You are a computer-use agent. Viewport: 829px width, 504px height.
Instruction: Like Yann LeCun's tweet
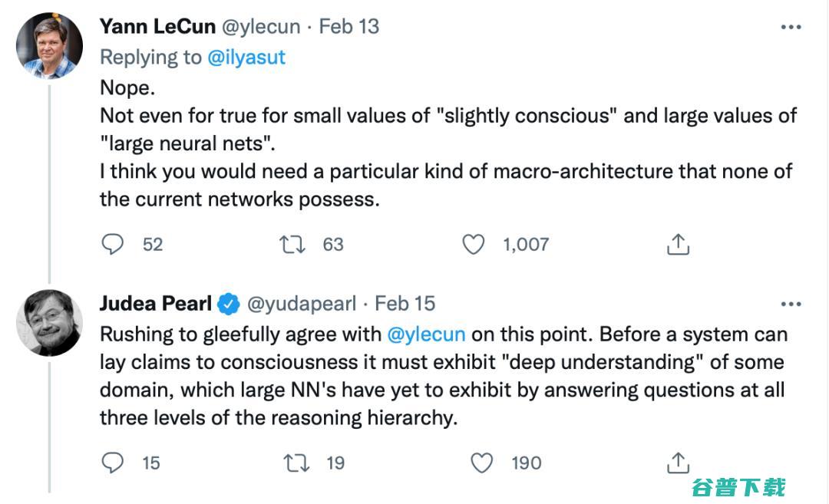474,244
